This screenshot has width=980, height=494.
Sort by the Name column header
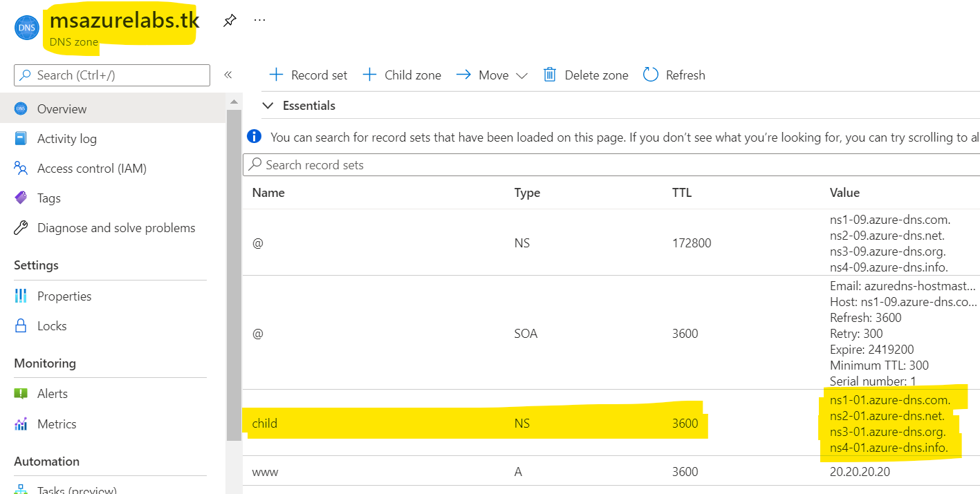point(268,193)
